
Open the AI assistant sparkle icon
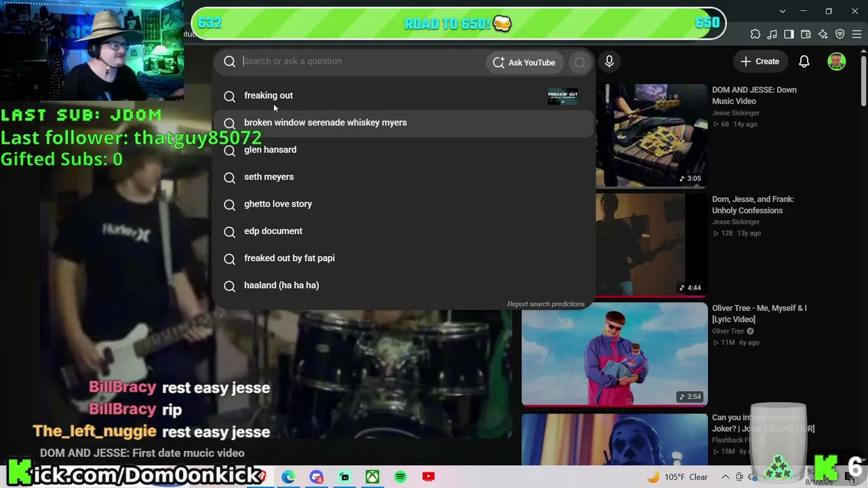[823, 35]
